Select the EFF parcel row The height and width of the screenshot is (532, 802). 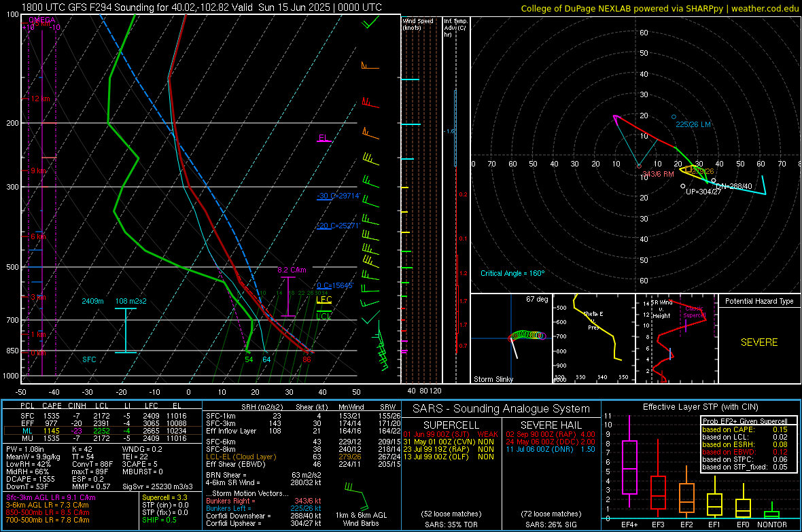click(103, 423)
